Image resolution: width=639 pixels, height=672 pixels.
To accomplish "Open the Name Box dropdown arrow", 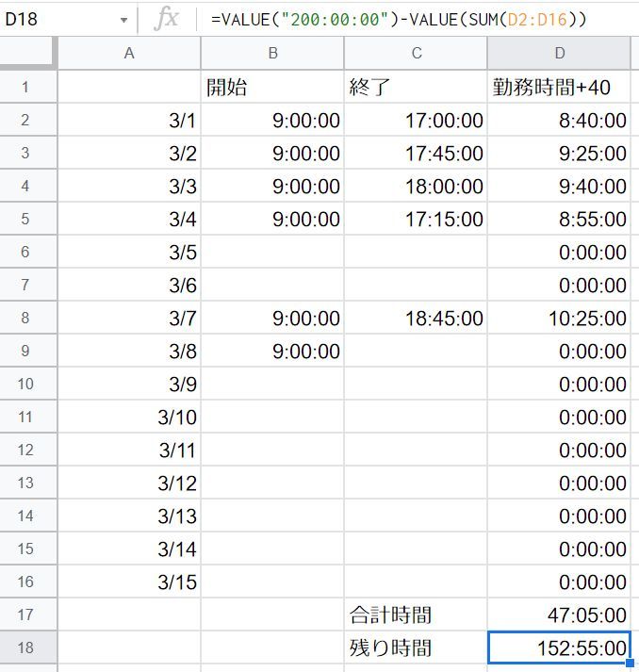I will tap(123, 20).
